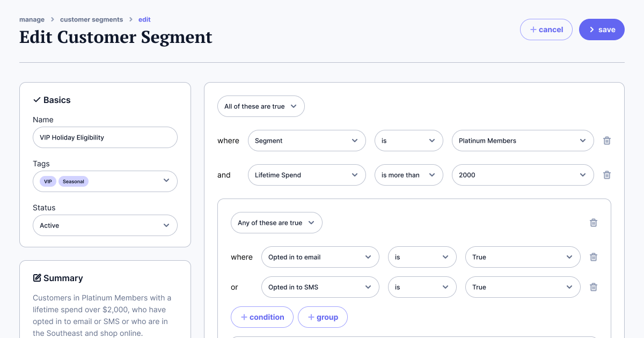This screenshot has height=338, width=644.
Task: Open True value dropdown for email opt-in
Action: pyautogui.click(x=523, y=257)
